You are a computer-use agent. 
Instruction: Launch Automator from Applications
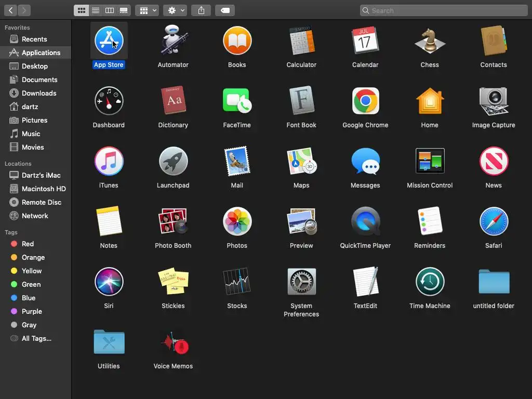click(x=173, y=41)
